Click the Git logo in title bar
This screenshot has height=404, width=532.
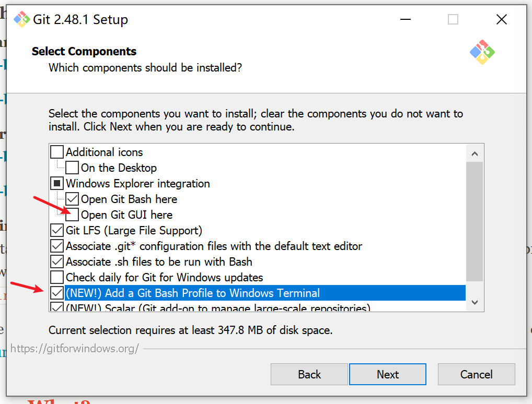pos(22,19)
